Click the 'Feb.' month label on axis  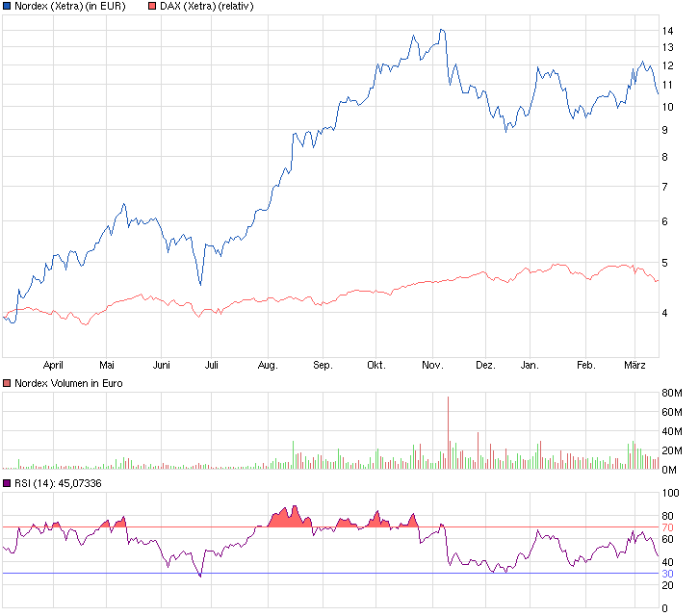[586, 365]
